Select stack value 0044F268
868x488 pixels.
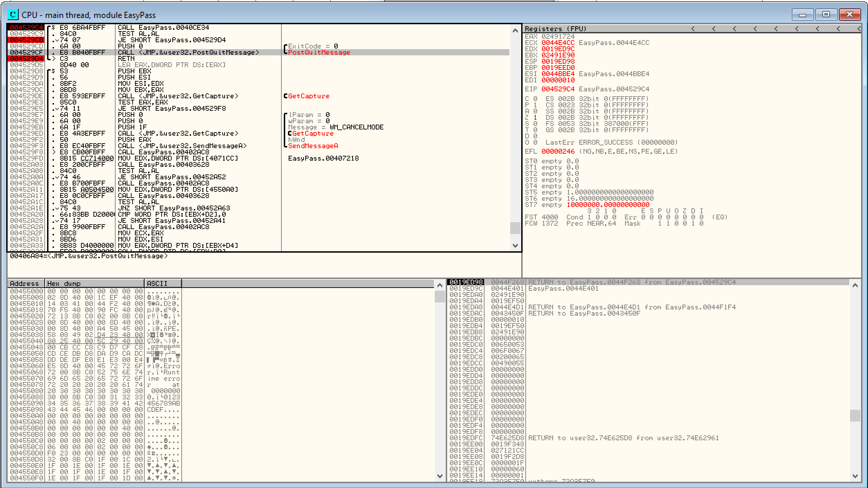(x=507, y=282)
